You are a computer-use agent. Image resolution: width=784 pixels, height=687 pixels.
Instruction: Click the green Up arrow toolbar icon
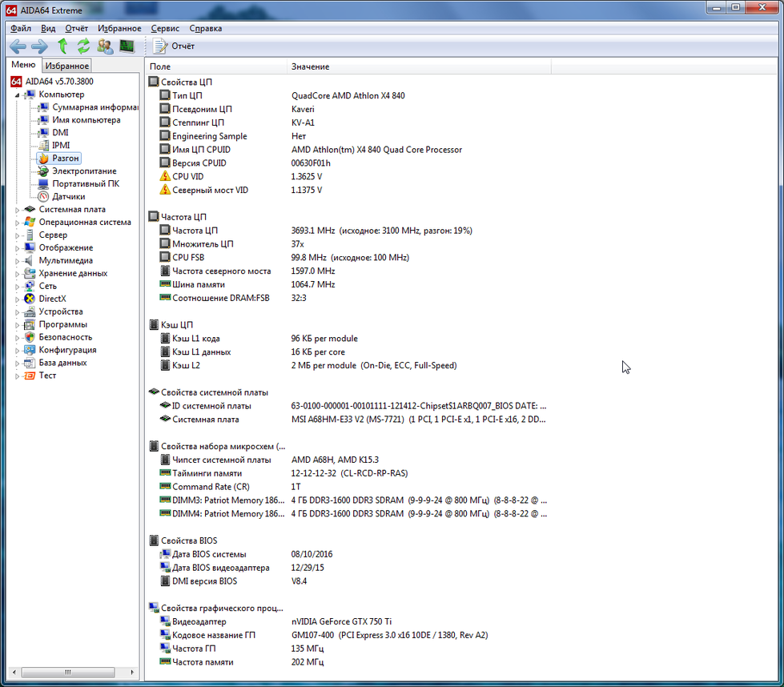pyautogui.click(x=62, y=46)
